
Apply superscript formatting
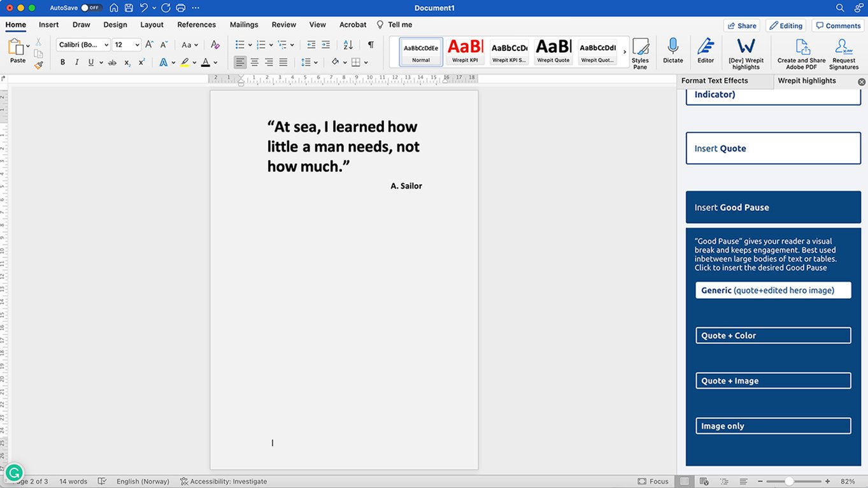click(141, 62)
